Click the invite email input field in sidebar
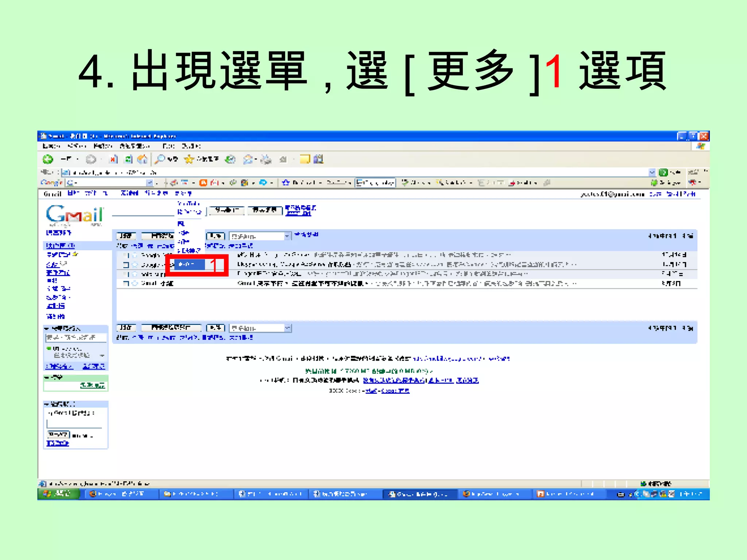Image resolution: width=747 pixels, height=560 pixels. 74,424
